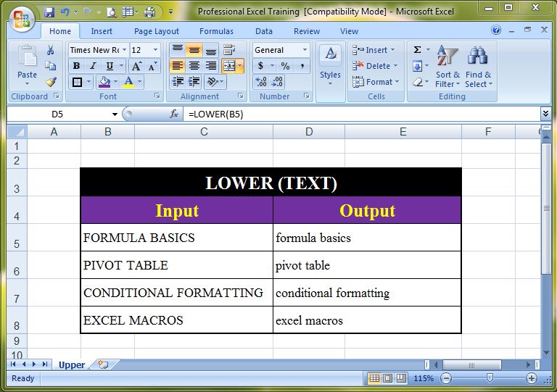Customize Quick Access Toolbar dropdown
The height and width of the screenshot is (392, 557).
(171, 12)
